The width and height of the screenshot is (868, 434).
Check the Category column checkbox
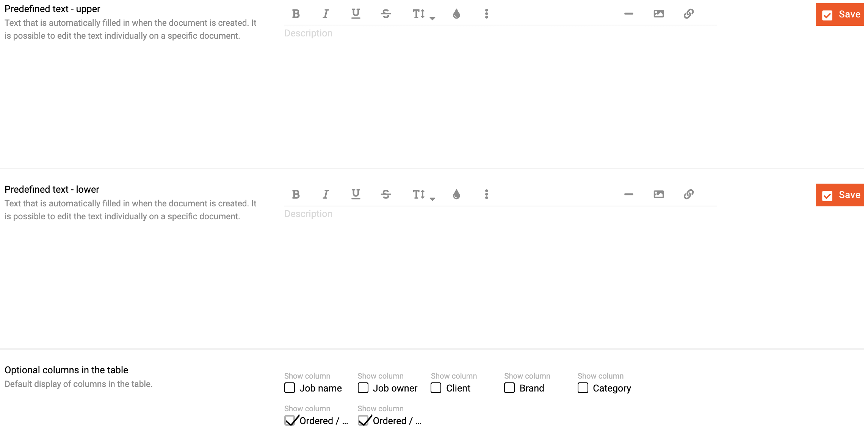pyautogui.click(x=583, y=388)
